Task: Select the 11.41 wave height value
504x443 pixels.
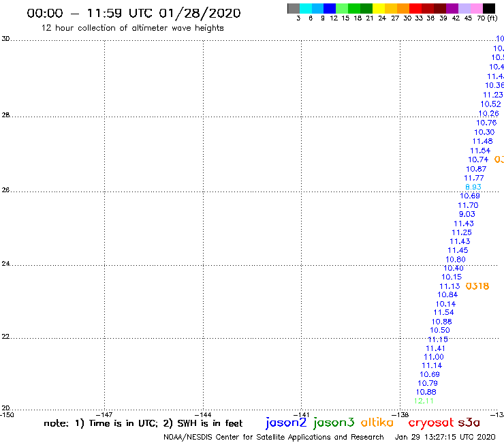Action: click(x=435, y=348)
